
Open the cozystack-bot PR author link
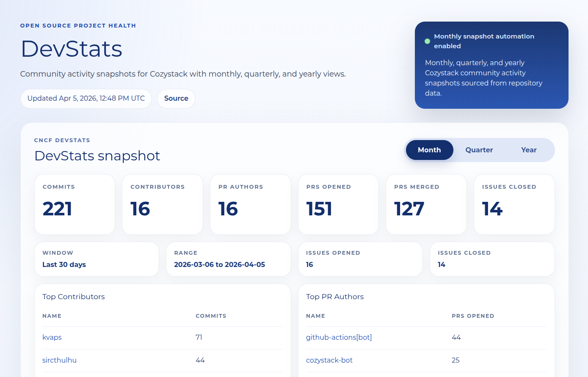click(329, 360)
